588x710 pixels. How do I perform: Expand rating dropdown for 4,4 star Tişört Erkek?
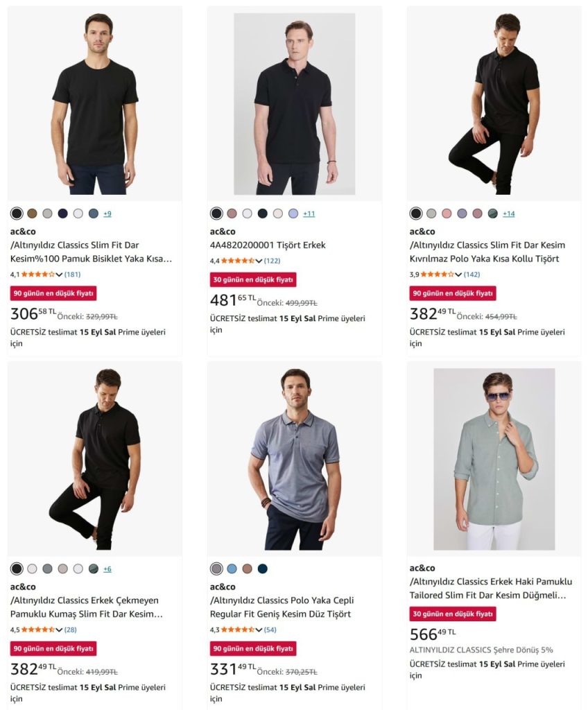click(259, 261)
